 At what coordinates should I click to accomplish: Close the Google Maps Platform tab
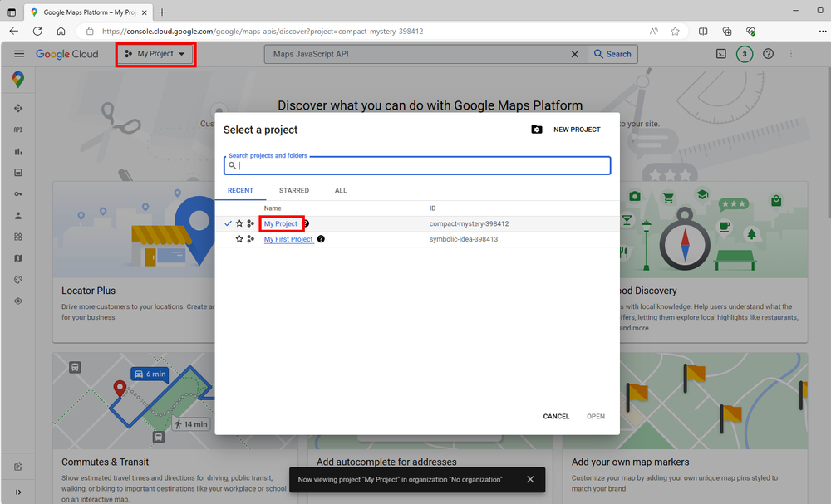pos(144,12)
